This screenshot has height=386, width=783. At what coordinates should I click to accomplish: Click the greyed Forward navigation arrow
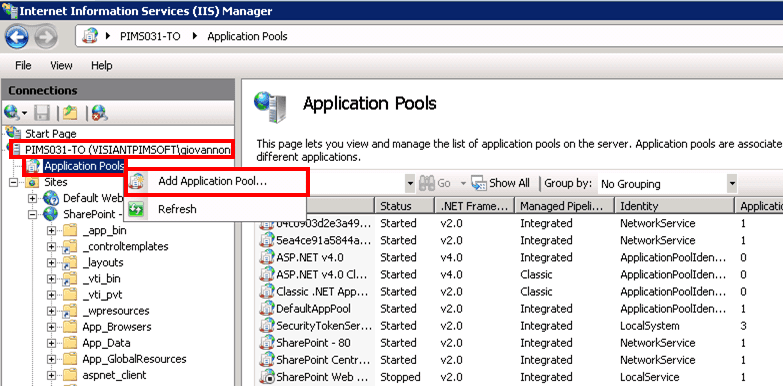click(x=46, y=36)
